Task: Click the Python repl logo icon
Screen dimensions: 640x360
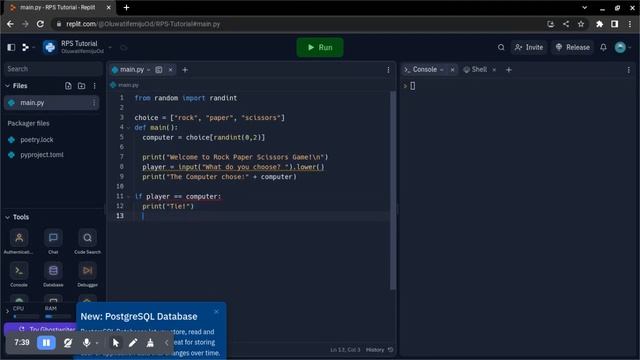Action: tap(50, 47)
